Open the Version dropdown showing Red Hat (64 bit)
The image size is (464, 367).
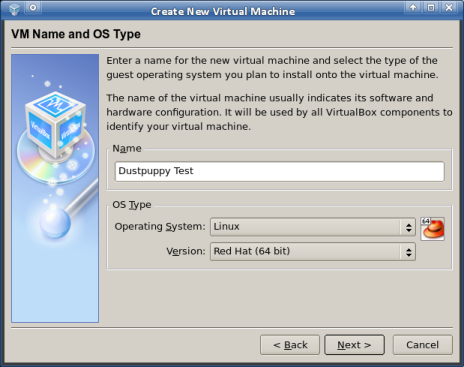coord(313,251)
